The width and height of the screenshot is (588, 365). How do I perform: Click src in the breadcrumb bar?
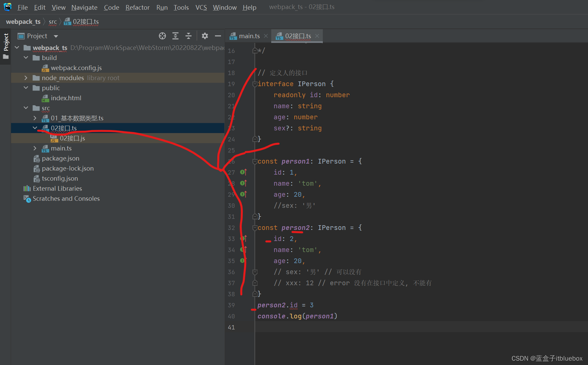53,21
